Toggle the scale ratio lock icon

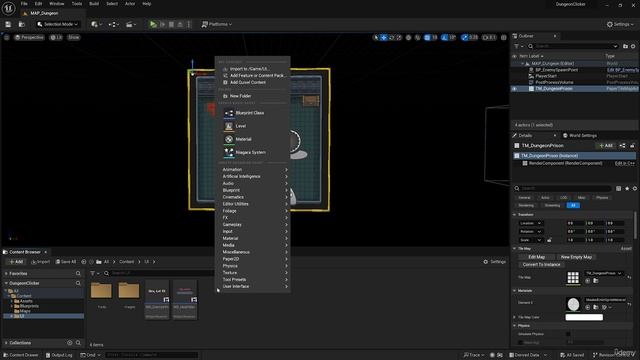pyautogui.click(x=549, y=240)
